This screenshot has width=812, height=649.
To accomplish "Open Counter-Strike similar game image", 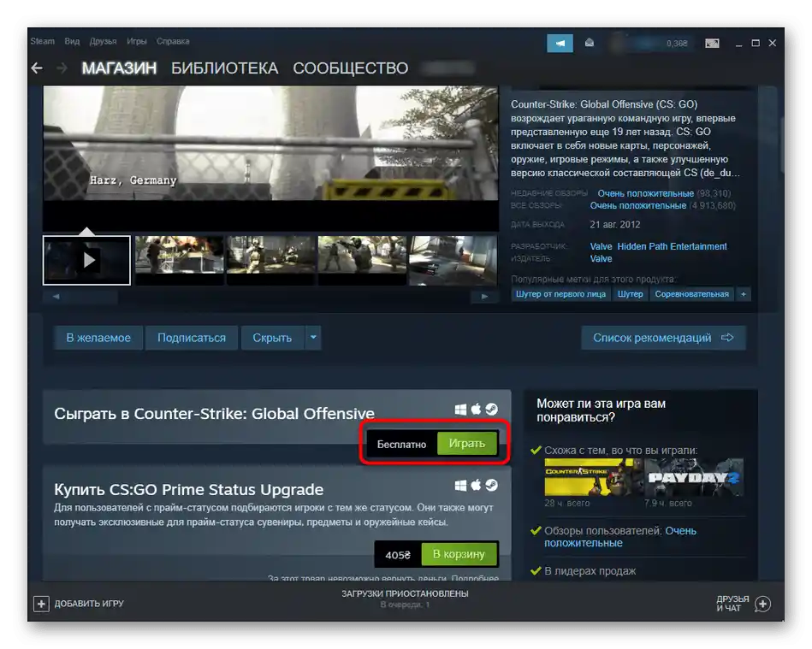I will tap(594, 478).
